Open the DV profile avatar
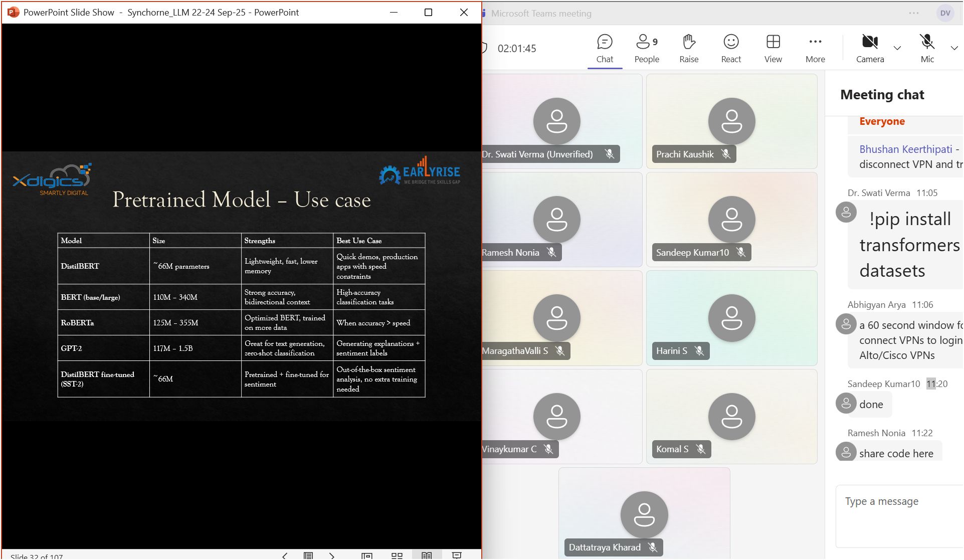The width and height of the screenshot is (964, 560). (945, 14)
